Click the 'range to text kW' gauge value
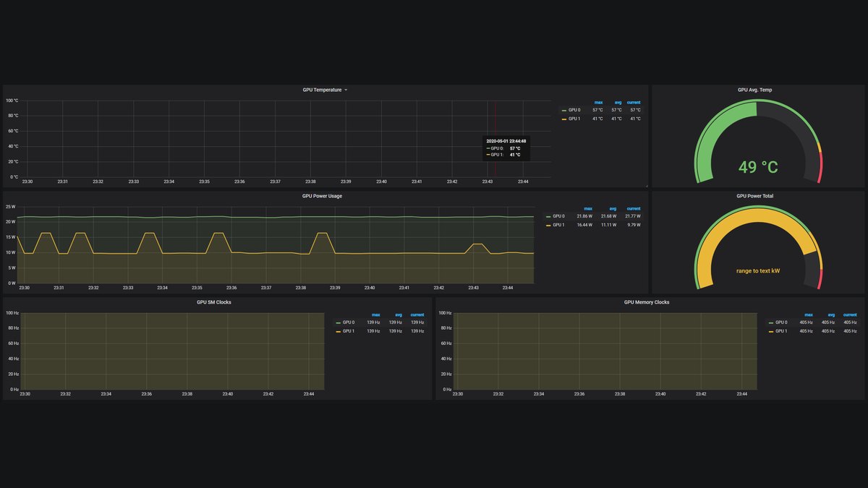 pos(758,271)
